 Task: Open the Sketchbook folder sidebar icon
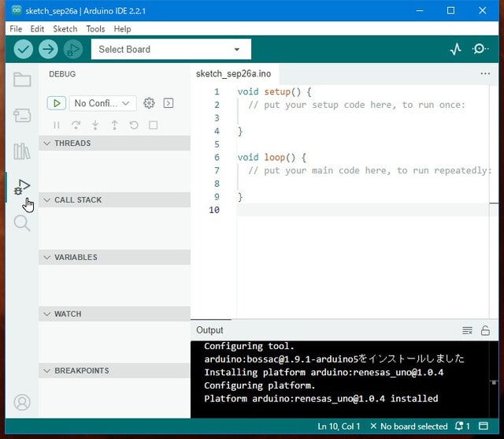click(22, 80)
